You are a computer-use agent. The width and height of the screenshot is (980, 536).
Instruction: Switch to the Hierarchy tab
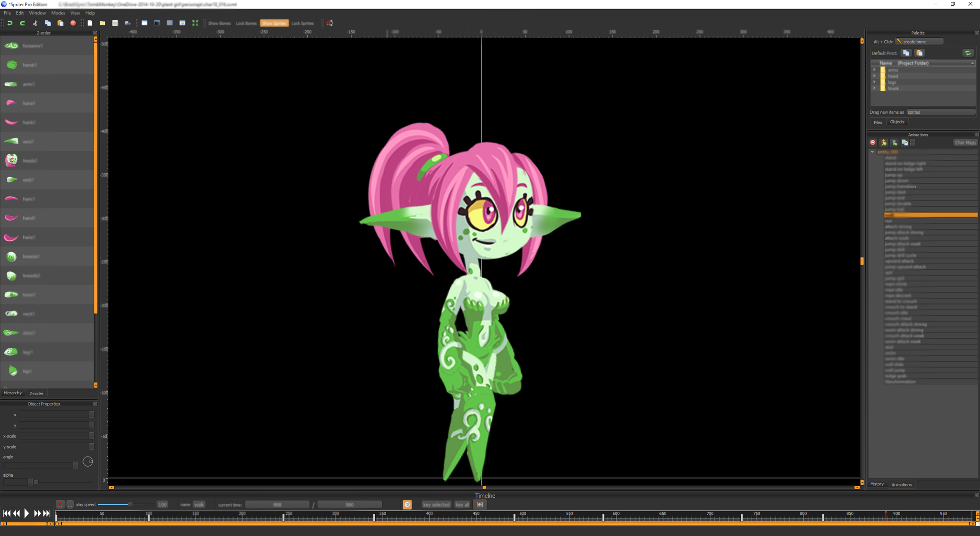click(x=13, y=393)
